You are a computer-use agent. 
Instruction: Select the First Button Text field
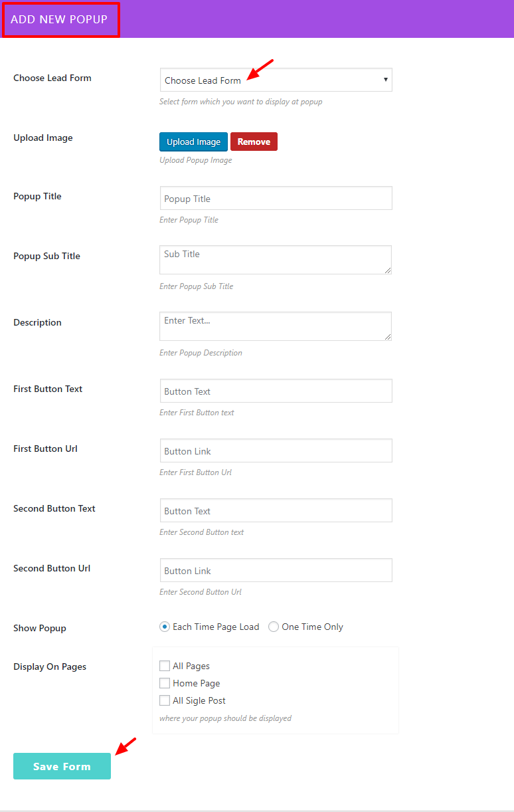point(276,391)
